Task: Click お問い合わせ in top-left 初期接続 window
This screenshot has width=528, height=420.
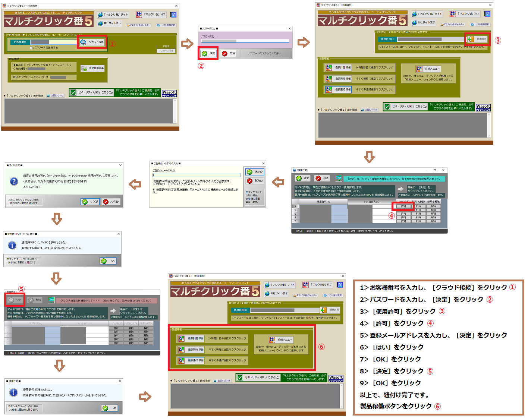Action: click(x=56, y=96)
